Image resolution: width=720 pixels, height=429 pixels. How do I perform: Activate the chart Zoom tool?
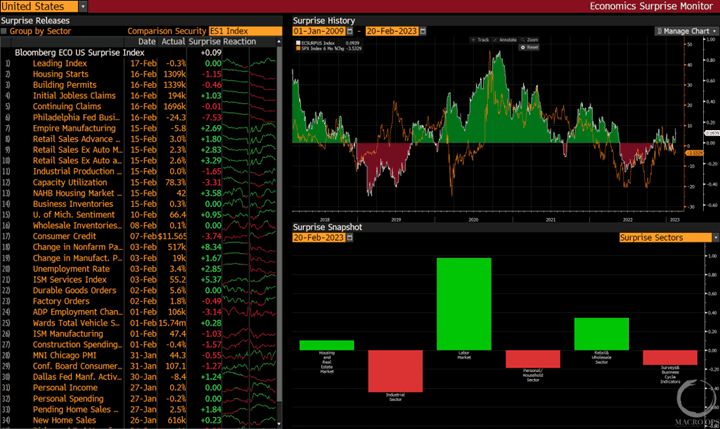pos(529,40)
